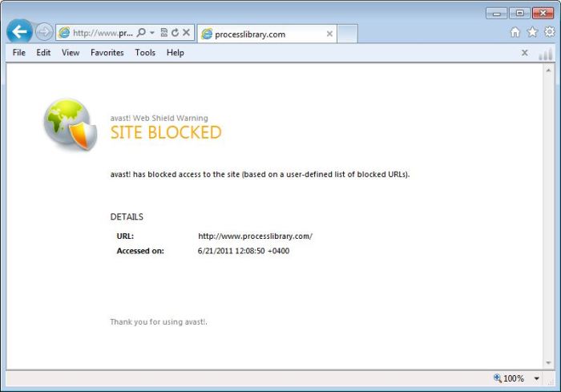Viewport: 561px width, 392px height.
Task: Open the Tools gear icon
Action: tap(549, 32)
